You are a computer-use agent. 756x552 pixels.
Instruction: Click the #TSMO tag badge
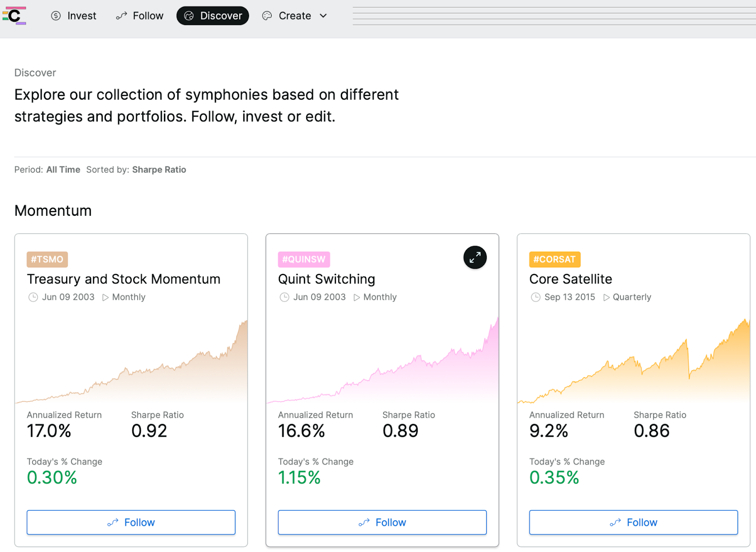(47, 259)
